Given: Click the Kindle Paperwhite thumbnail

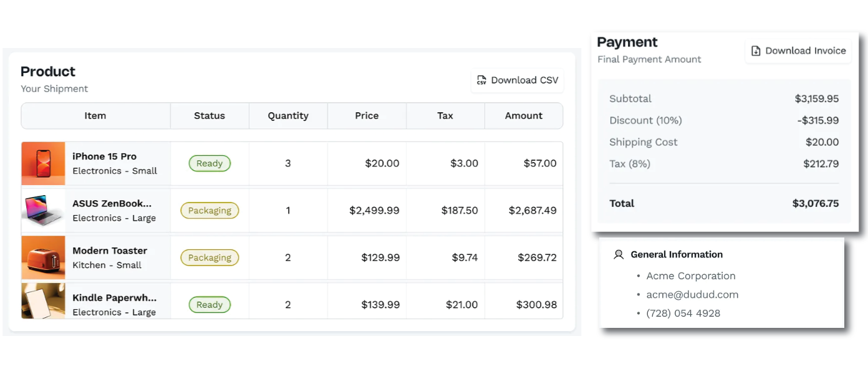Looking at the screenshot, I should click(x=44, y=302).
